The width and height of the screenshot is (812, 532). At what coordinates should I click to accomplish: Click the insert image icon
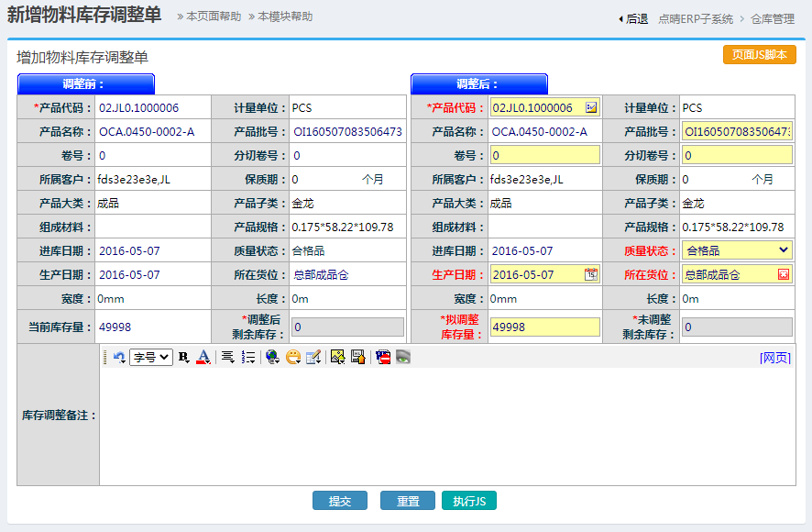(337, 358)
